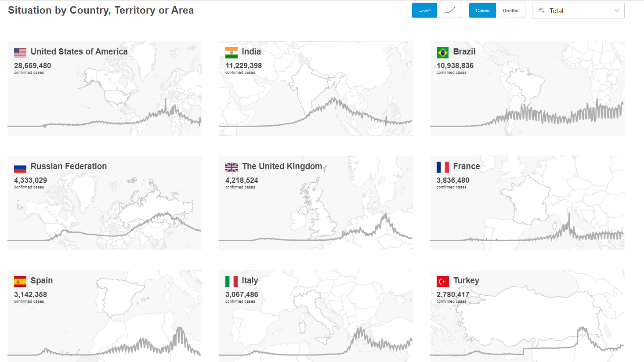The image size is (644, 362).
Task: Click the Turkey flag icon
Action: pos(443,281)
